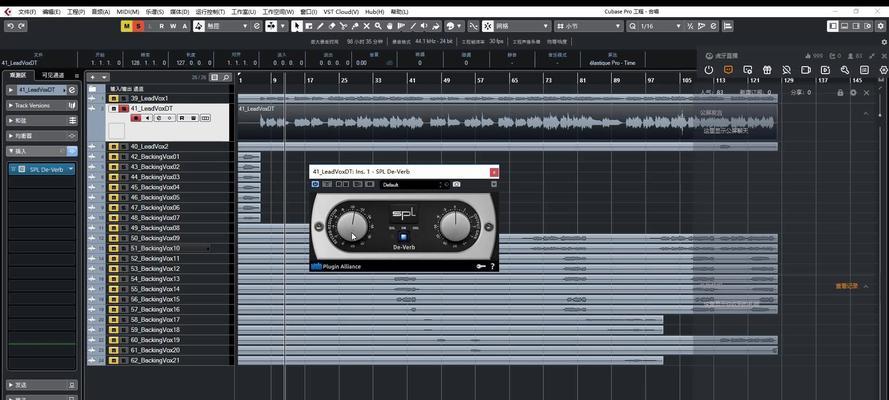Click the algorithm élastique Pro - Time field
The height and width of the screenshot is (400, 889).
[x=612, y=63]
